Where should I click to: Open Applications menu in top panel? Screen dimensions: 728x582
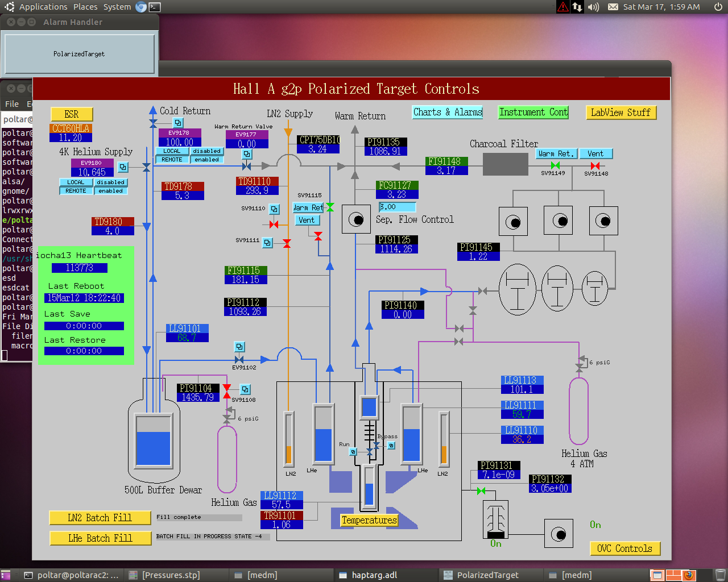pyautogui.click(x=43, y=7)
